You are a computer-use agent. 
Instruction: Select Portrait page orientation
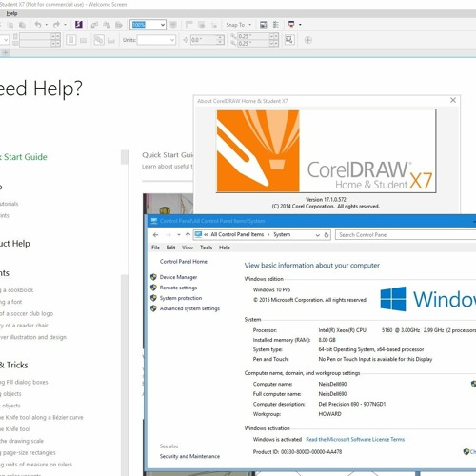click(x=71, y=40)
